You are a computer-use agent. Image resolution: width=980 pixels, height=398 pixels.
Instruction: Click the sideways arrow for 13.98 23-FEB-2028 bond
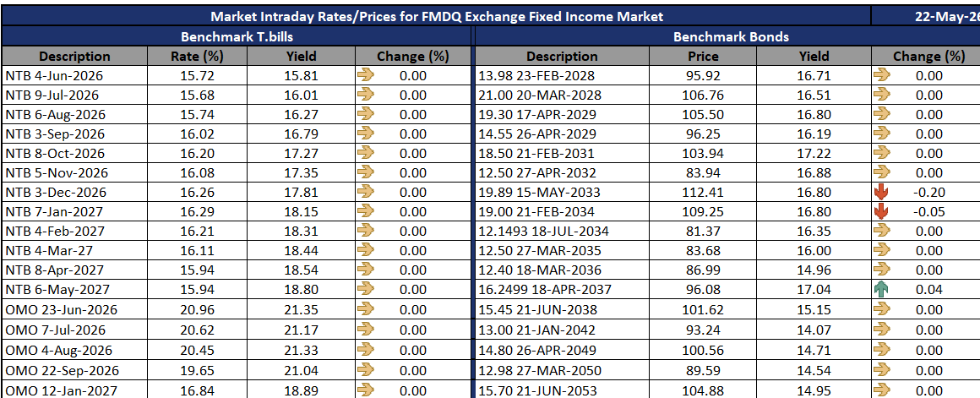click(x=881, y=75)
